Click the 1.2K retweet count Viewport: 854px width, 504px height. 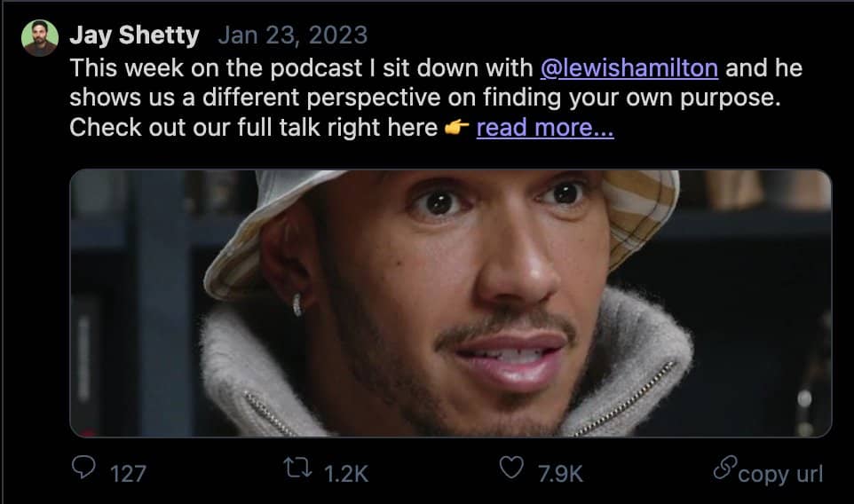pos(346,474)
